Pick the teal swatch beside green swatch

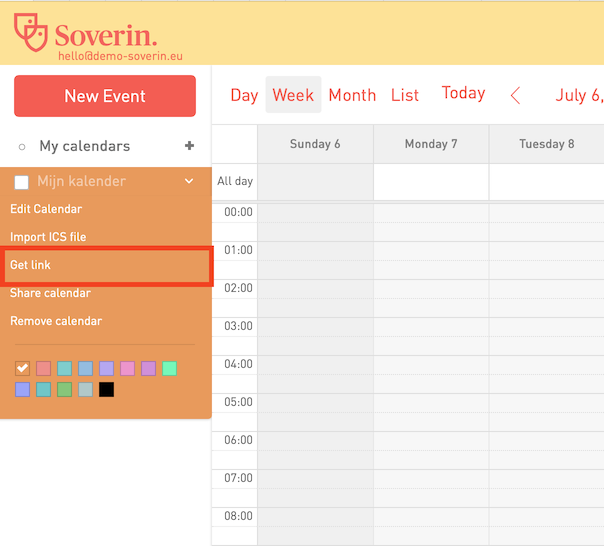click(44, 390)
